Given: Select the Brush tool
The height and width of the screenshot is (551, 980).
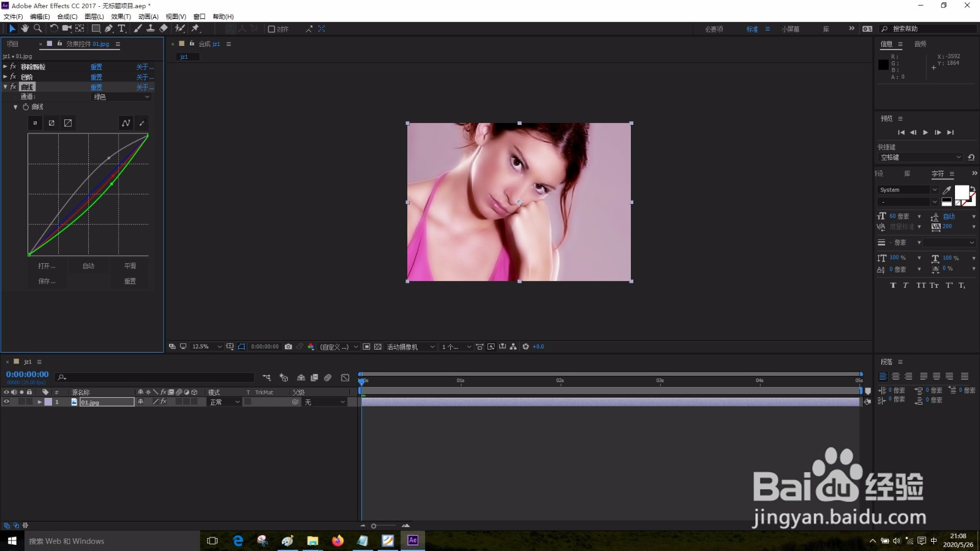Looking at the screenshot, I should pos(138,28).
